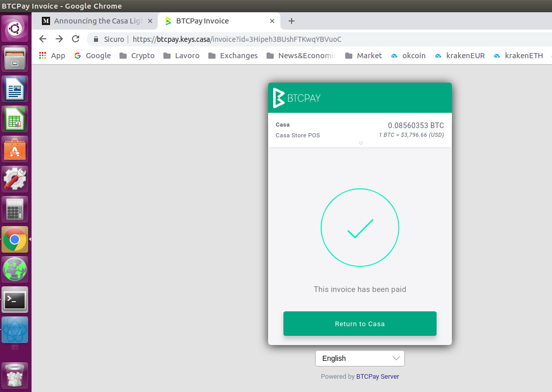Open the blue atom app in dock
The image size is (552, 392).
(15, 330)
